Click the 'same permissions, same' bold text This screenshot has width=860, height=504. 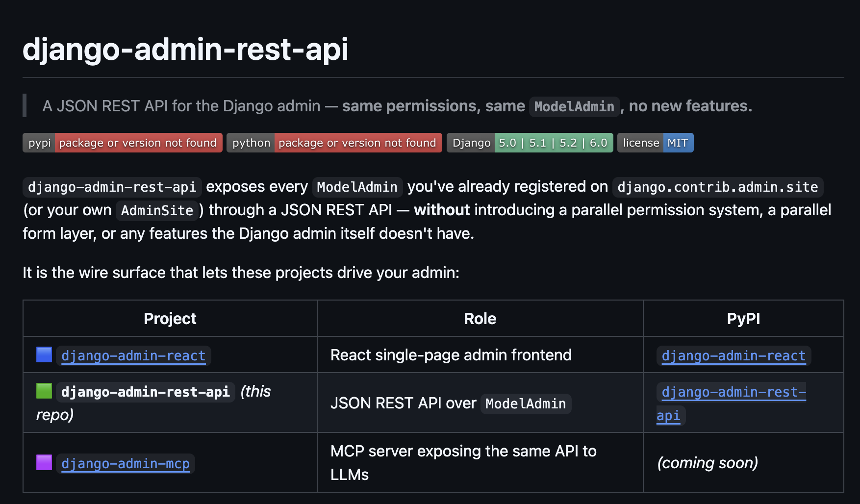pyautogui.click(x=433, y=106)
